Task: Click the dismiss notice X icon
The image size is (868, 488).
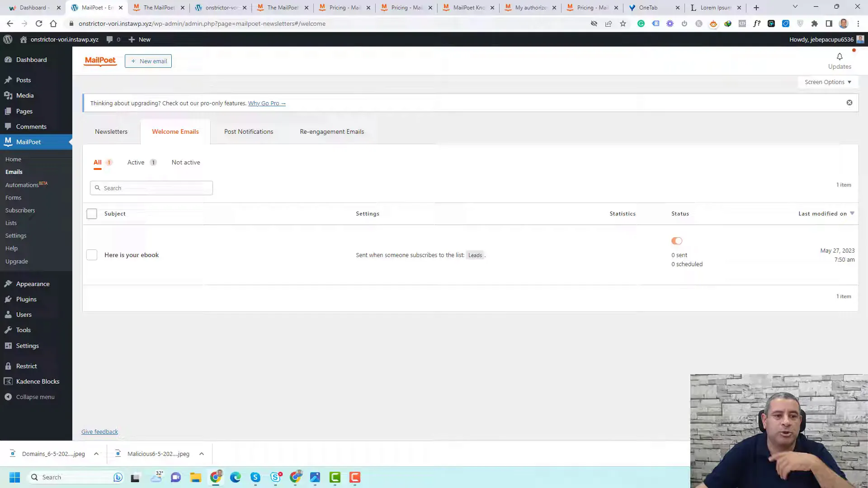Action: (849, 103)
